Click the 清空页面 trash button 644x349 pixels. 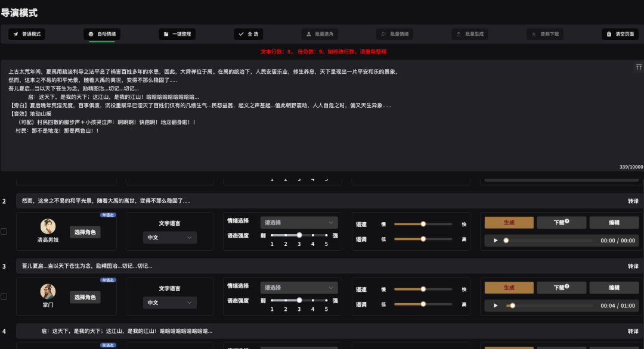click(x=620, y=34)
